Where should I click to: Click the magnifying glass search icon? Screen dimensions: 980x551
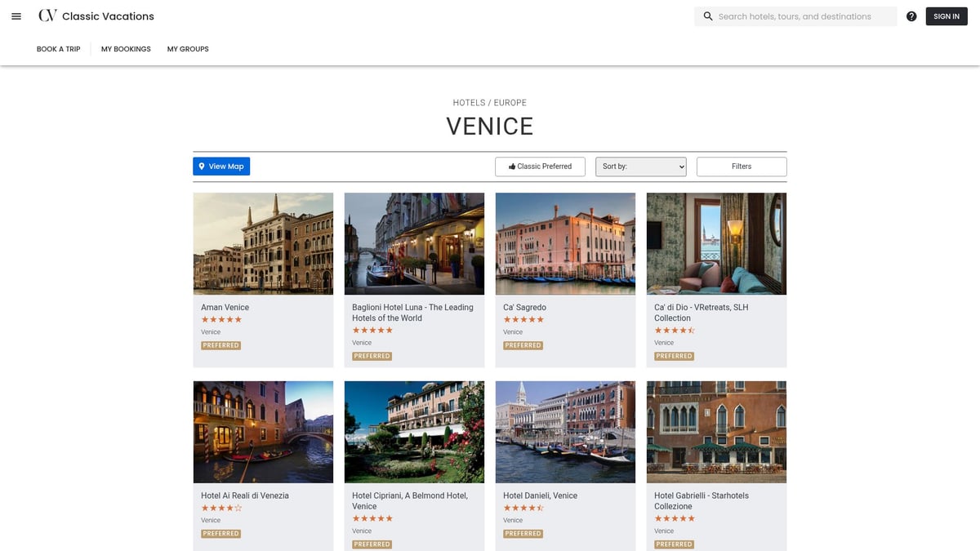pyautogui.click(x=707, y=16)
